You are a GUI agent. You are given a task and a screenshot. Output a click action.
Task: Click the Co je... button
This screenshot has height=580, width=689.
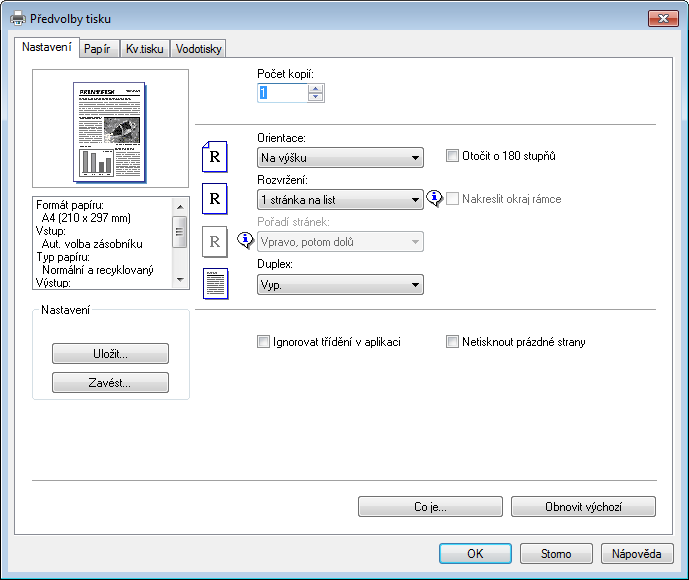(x=430, y=507)
